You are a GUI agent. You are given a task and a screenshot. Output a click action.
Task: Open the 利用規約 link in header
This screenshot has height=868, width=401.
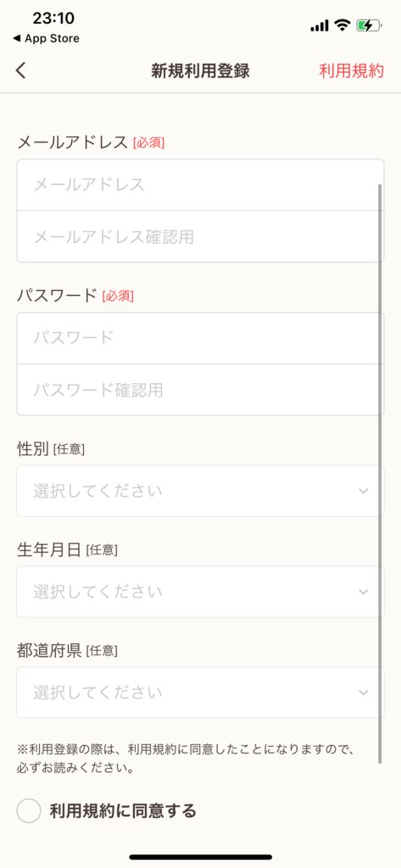pos(351,71)
